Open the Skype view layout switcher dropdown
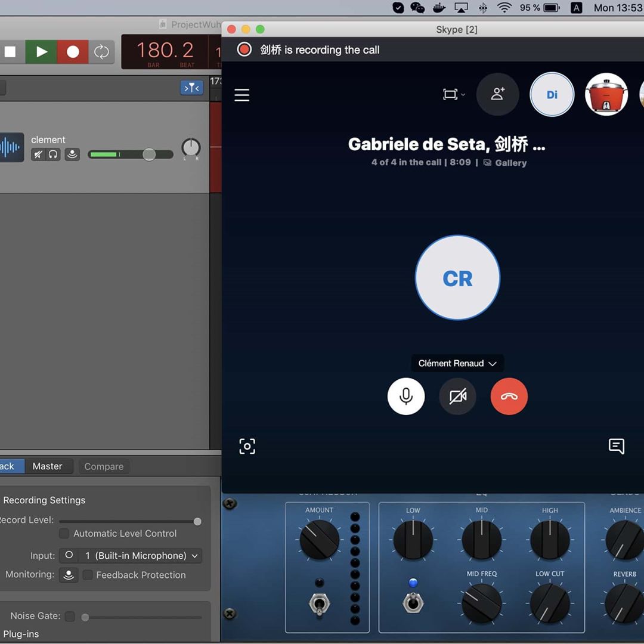Image resolution: width=644 pixels, height=644 pixels. (453, 94)
